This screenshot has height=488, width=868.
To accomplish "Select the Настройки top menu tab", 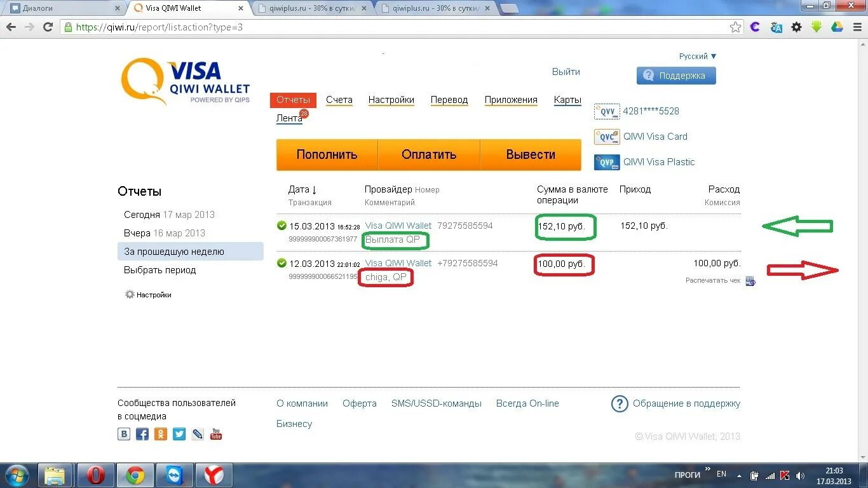I will coord(391,100).
